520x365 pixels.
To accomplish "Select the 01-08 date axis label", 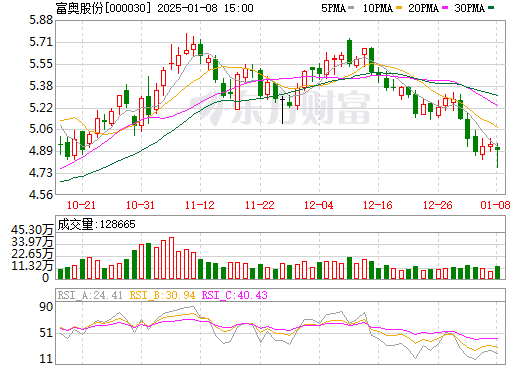I will (x=495, y=205).
